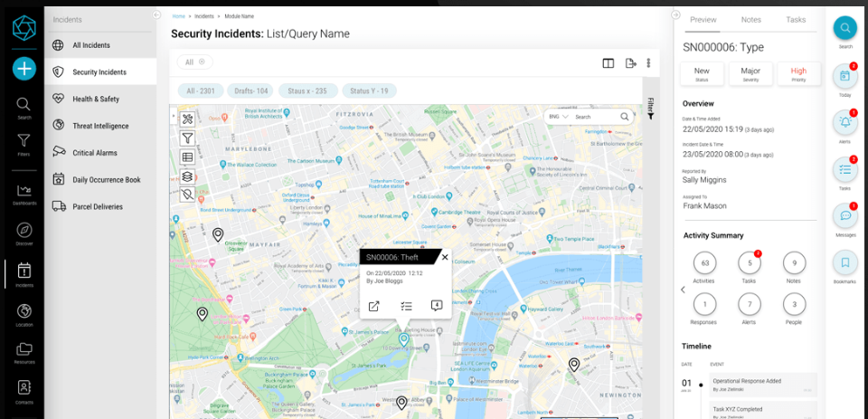Click the popup comment alert icon

[x=437, y=305]
